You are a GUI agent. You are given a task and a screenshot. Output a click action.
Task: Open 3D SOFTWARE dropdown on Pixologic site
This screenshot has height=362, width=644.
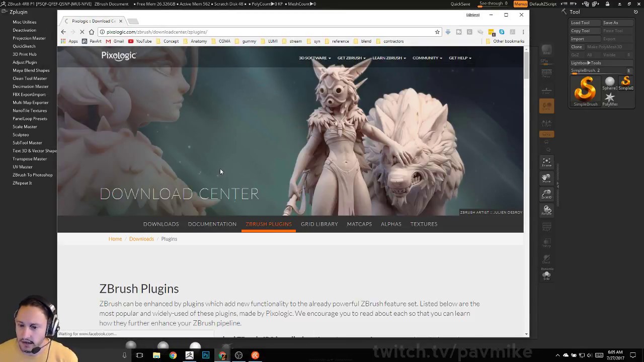coord(314,58)
